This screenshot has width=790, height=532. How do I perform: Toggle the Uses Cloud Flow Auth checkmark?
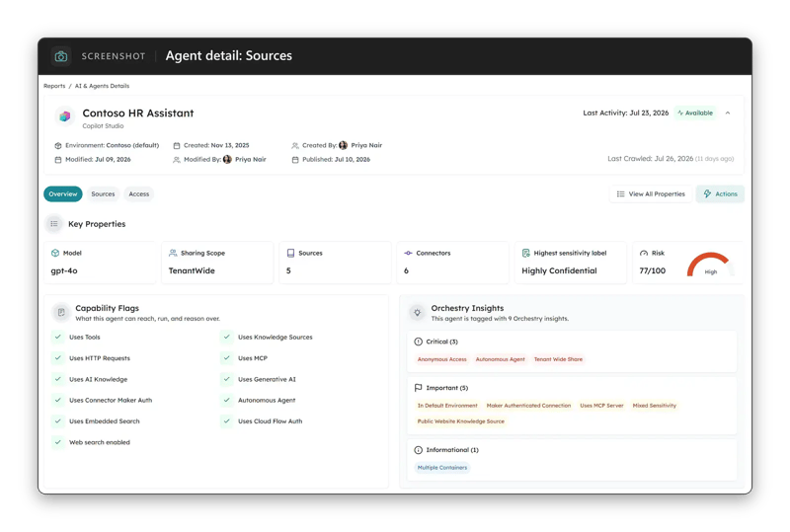[x=227, y=421]
